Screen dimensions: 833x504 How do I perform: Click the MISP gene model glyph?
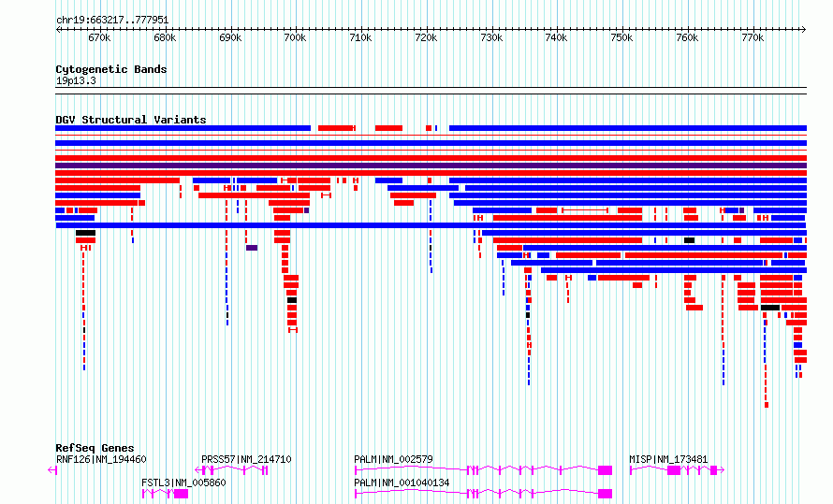(677, 470)
